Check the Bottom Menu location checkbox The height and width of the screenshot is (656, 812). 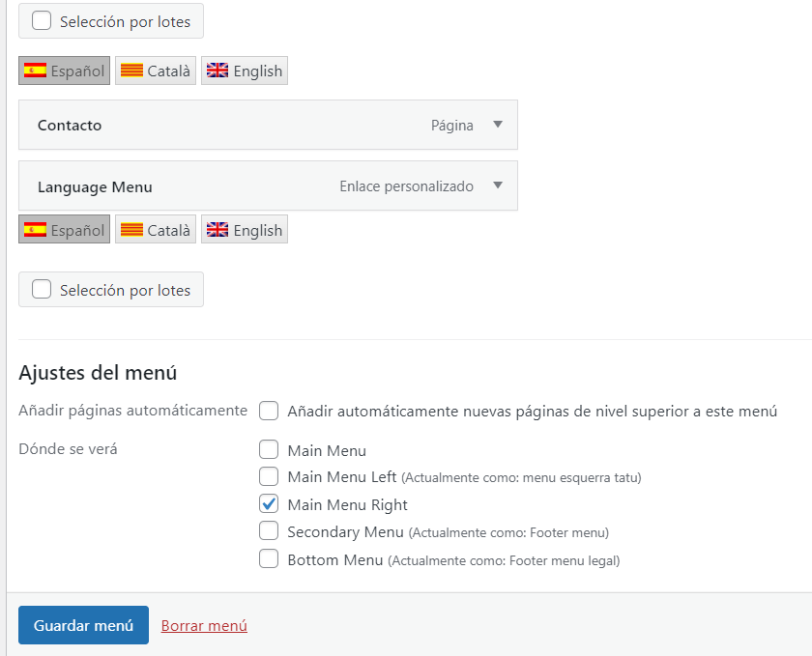[x=269, y=558]
